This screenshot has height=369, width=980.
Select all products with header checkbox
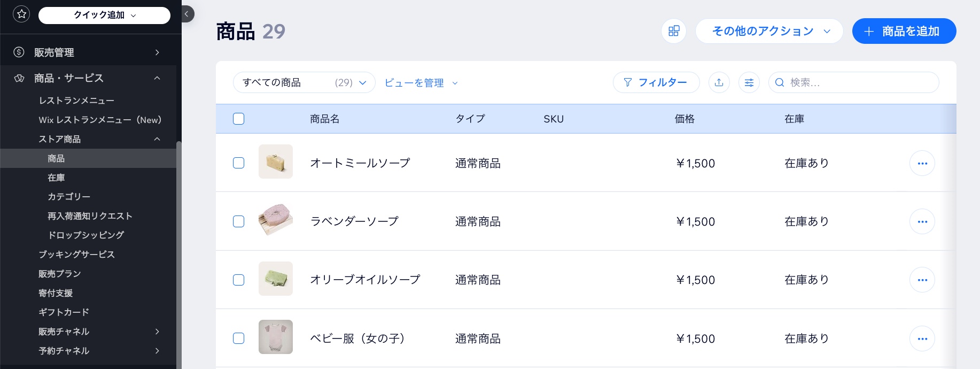239,119
